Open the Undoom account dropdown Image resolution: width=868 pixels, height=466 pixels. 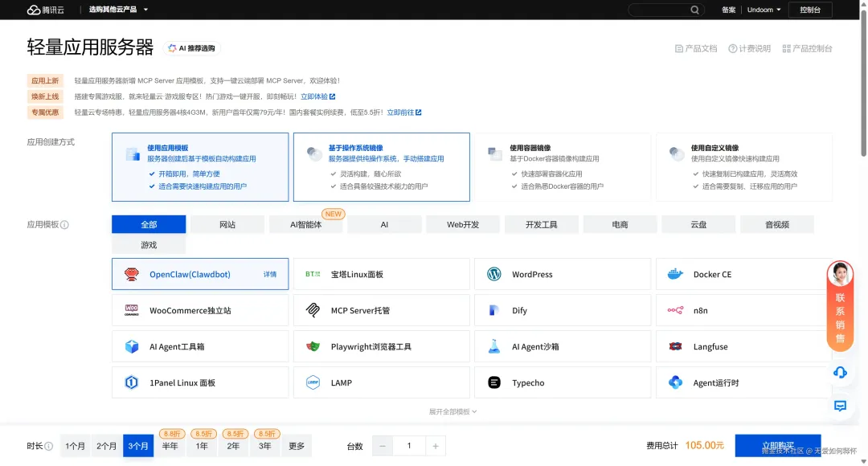pyautogui.click(x=762, y=10)
